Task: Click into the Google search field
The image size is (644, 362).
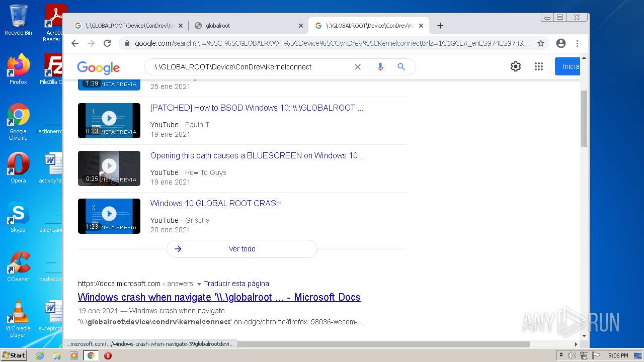Action: point(252,67)
